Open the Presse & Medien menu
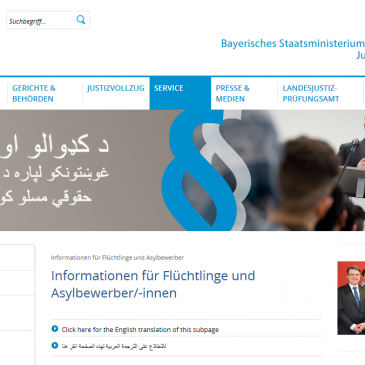The height and width of the screenshot is (365, 365). (x=232, y=93)
